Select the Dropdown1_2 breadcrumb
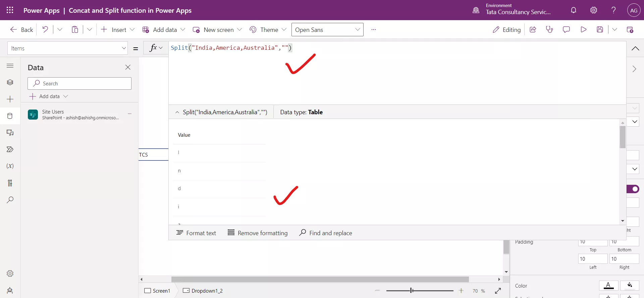The image size is (644, 298). click(x=203, y=291)
